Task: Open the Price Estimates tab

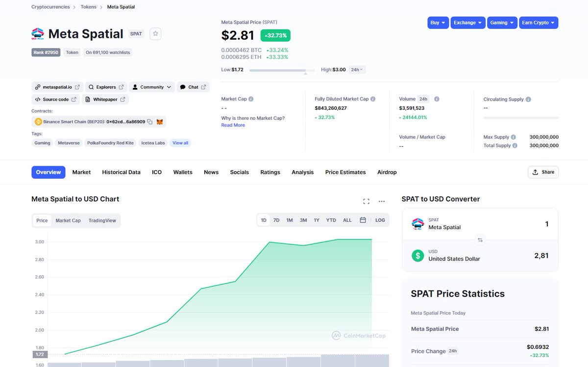Action: tap(345, 172)
